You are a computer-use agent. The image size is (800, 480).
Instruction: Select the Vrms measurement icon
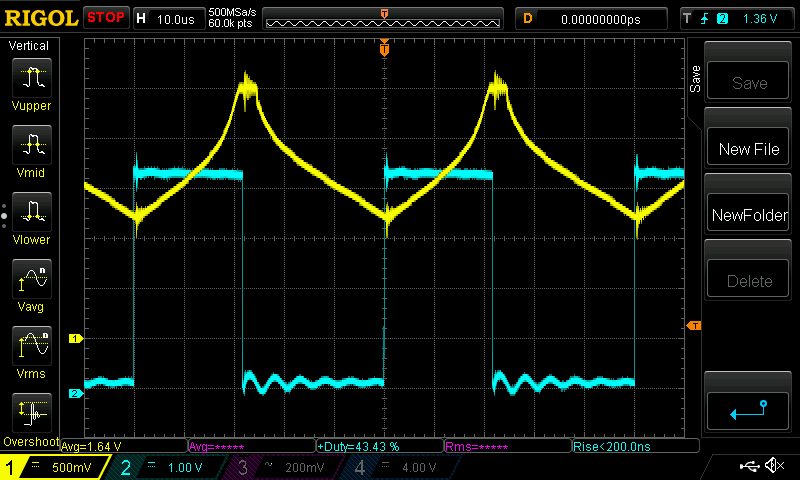click(x=31, y=345)
